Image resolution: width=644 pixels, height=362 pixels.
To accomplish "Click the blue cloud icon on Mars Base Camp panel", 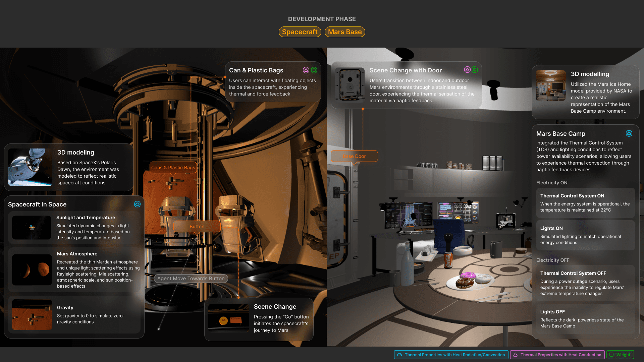I will (629, 133).
